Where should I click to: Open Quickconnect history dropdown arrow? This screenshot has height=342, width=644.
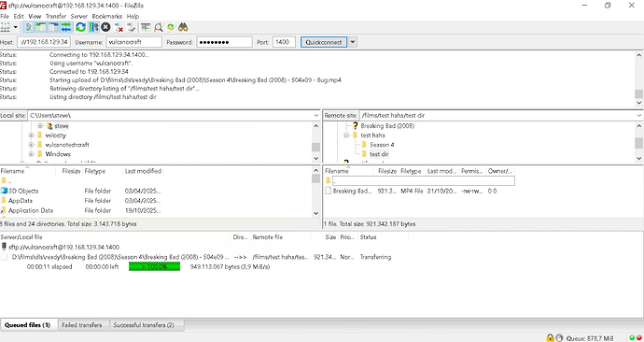[353, 42]
